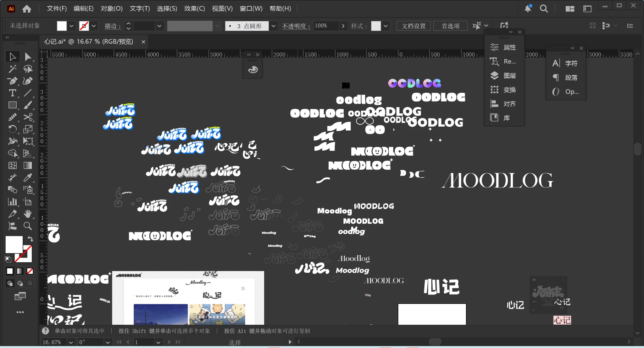Expand the zoom level dropdown

coord(71,342)
